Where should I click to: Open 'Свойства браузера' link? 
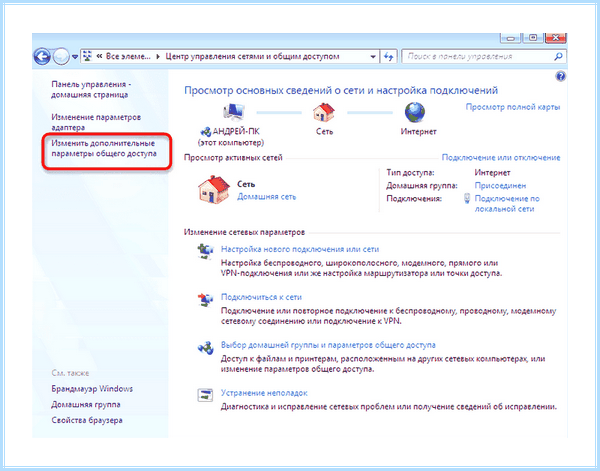87,420
